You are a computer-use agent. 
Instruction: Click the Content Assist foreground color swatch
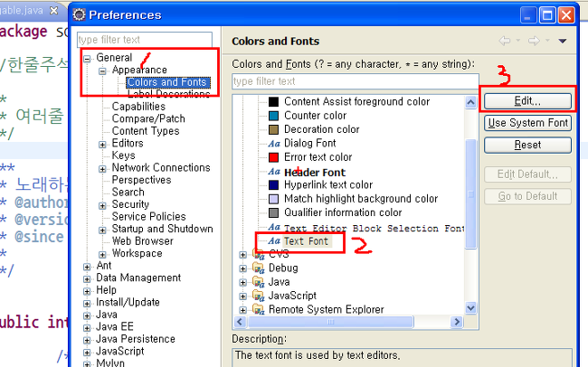pos(274,101)
